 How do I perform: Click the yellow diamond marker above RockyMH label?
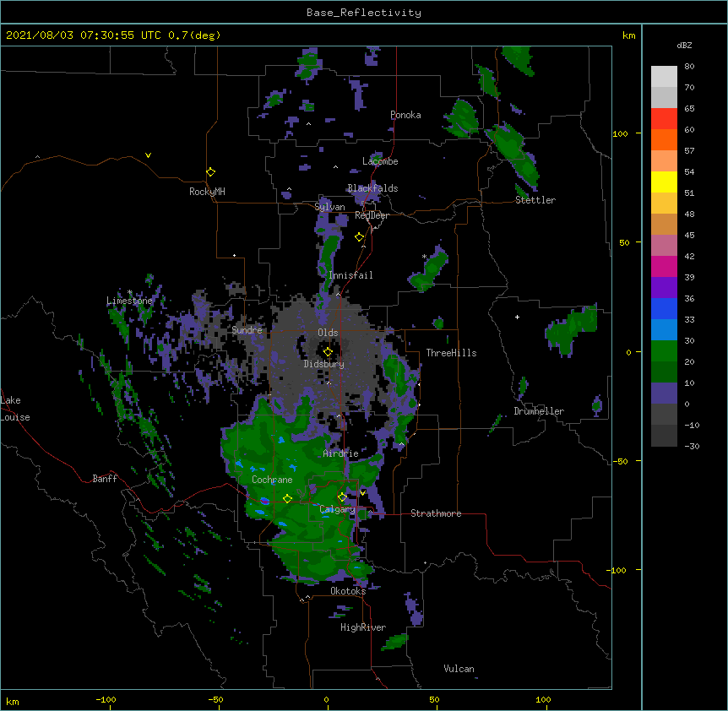click(210, 172)
